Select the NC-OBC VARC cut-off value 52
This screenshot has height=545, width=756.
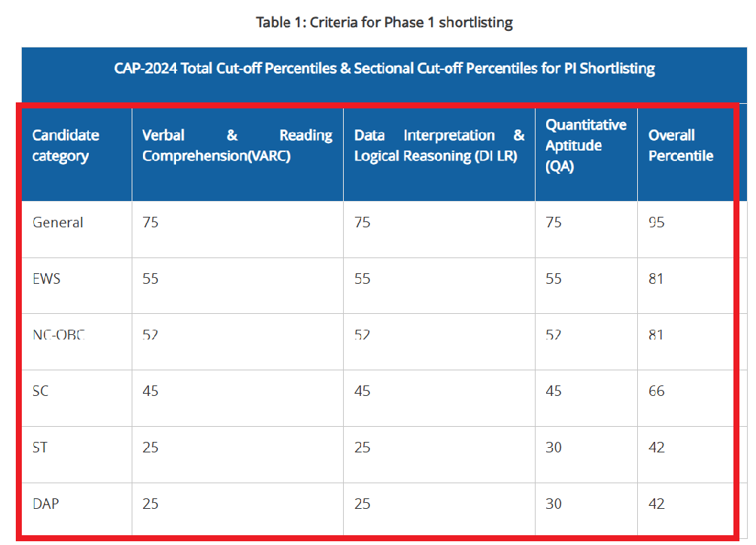coord(150,335)
